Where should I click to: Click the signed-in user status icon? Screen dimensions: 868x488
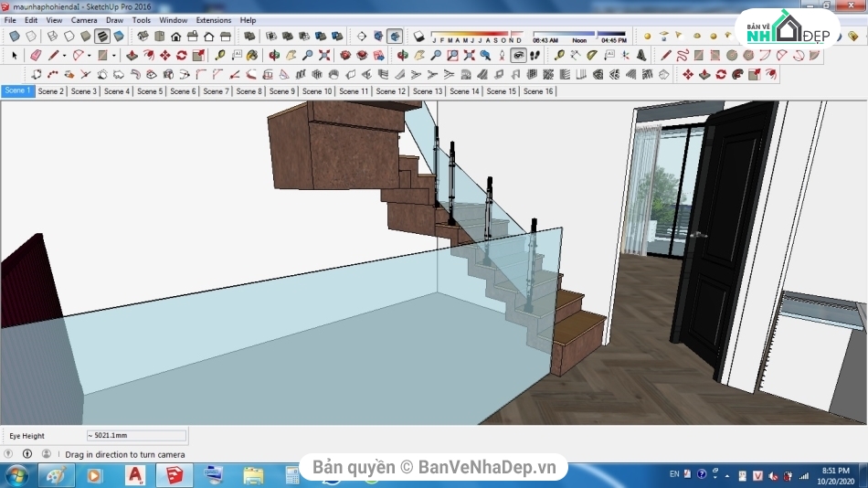pos(47,453)
